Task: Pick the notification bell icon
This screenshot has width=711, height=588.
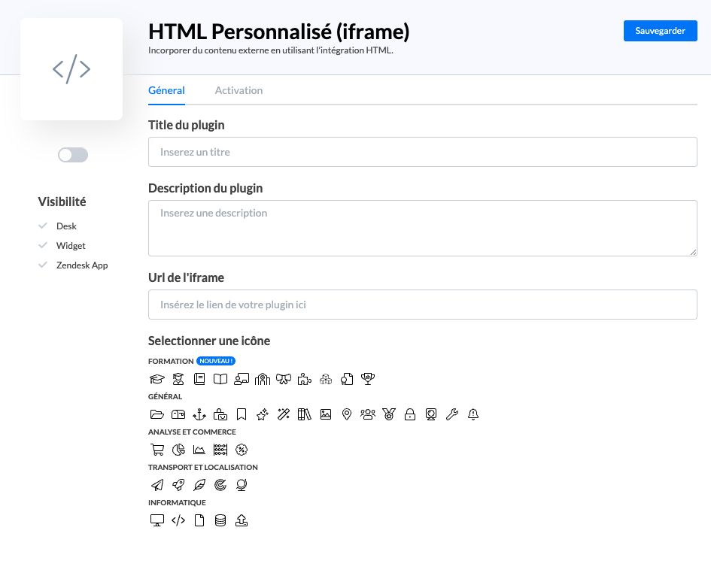Action: click(473, 414)
